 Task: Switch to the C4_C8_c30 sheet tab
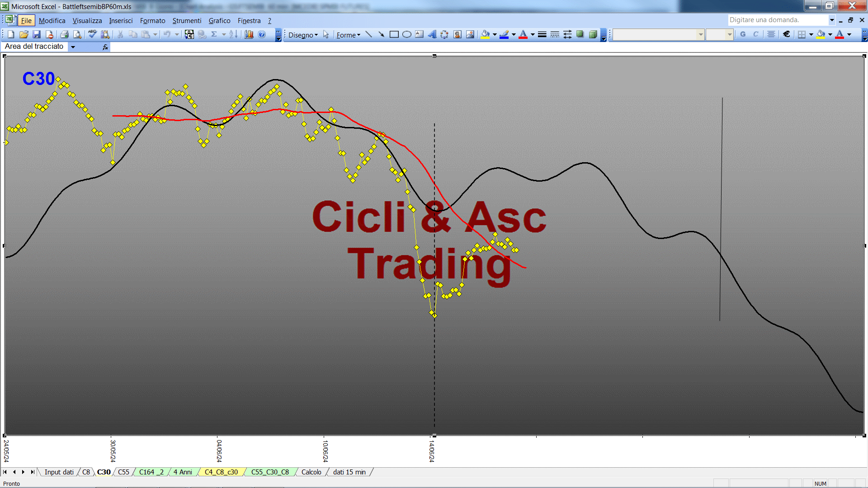(x=221, y=472)
